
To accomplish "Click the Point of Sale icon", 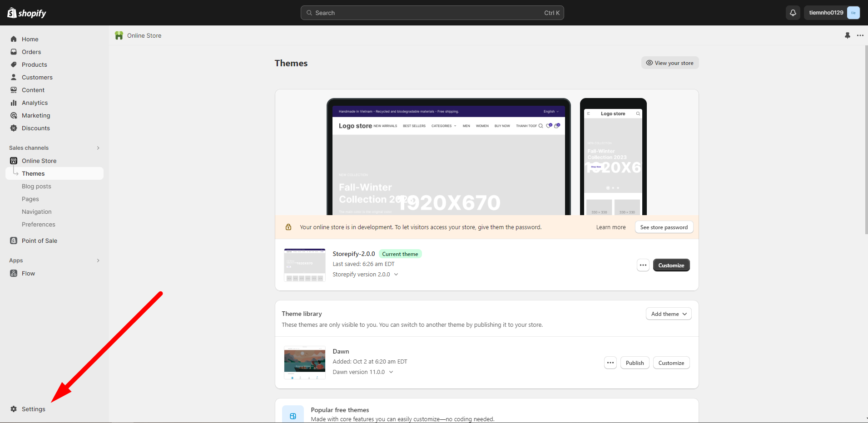I will 14,241.
